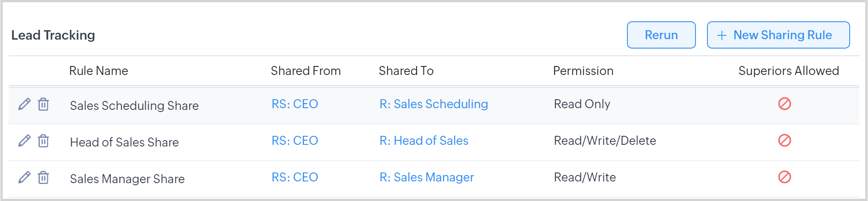Image resolution: width=868 pixels, height=201 pixels.
Task: Open the R: Sales Manager link
Action: coord(426,177)
